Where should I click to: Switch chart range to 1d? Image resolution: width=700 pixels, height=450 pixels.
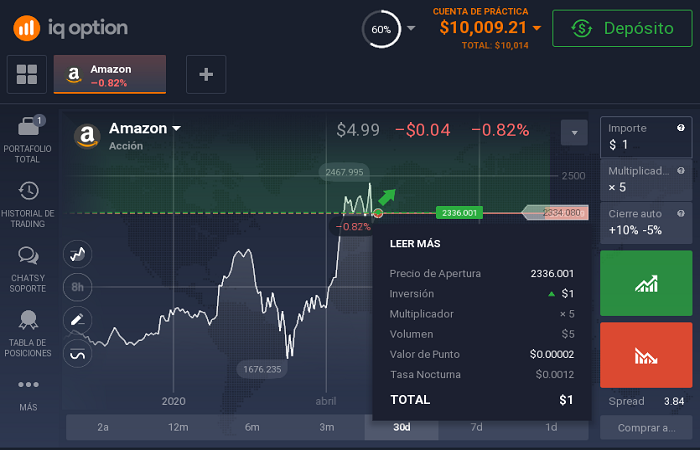pyautogui.click(x=551, y=427)
